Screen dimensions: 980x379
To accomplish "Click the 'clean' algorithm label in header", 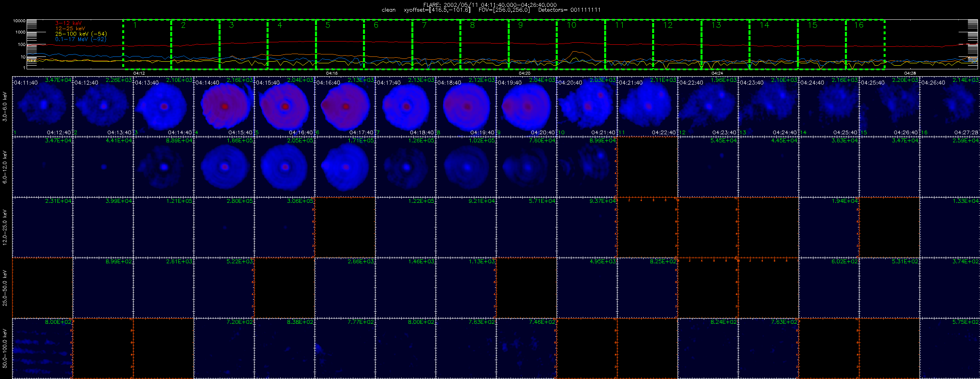I will click(389, 10).
